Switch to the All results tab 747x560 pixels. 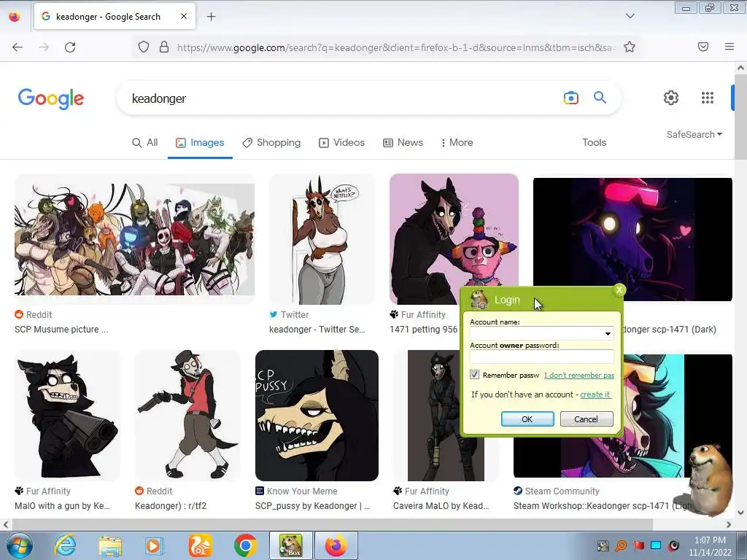click(145, 142)
